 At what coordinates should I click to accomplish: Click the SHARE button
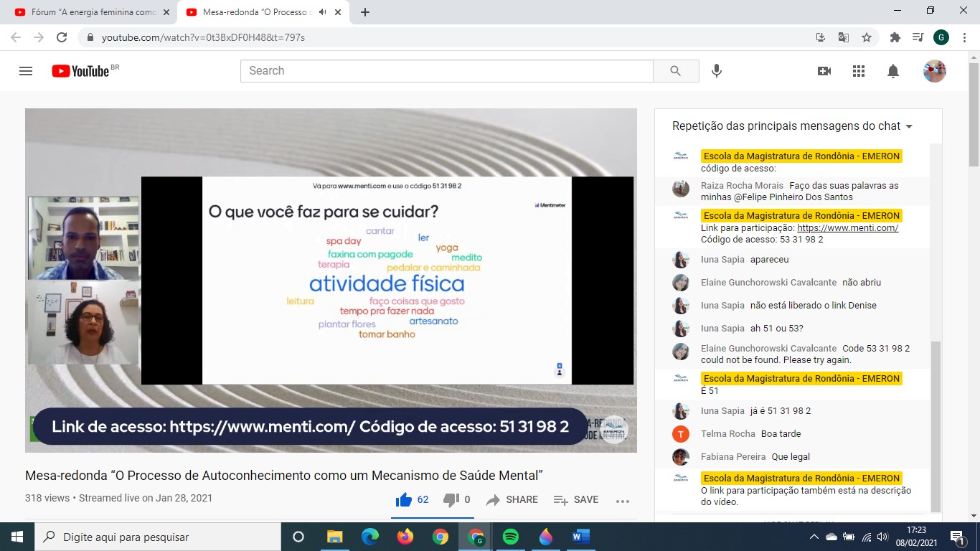512,500
